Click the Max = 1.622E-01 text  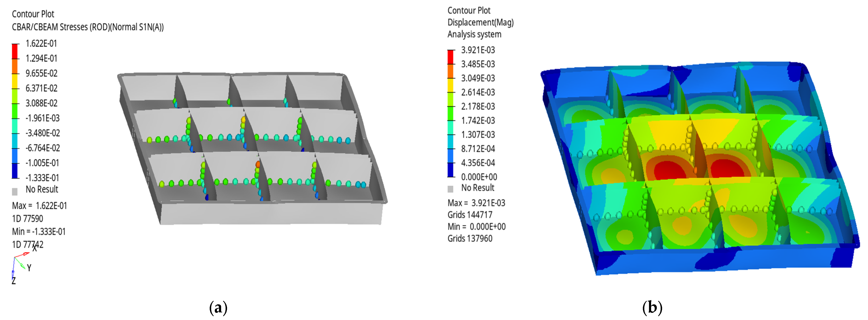tap(39, 206)
